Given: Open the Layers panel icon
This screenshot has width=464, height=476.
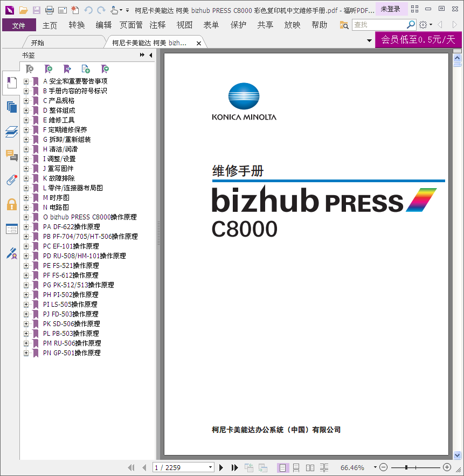Looking at the screenshot, I should pyautogui.click(x=11, y=132).
